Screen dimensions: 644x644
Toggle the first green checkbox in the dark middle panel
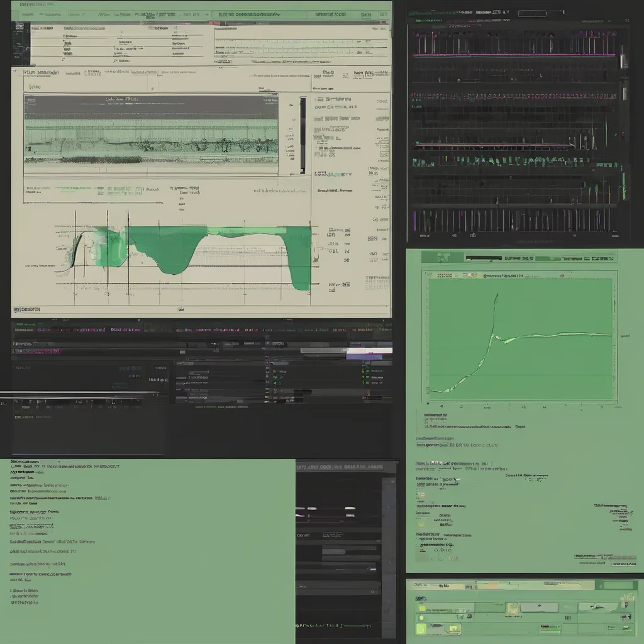274,372
